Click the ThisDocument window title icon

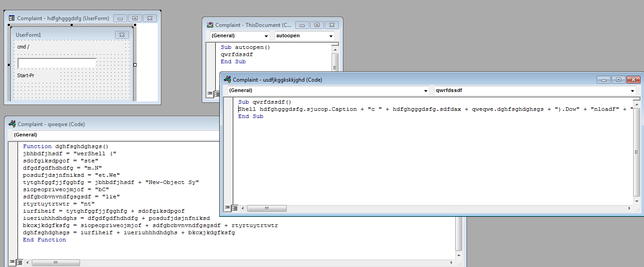(x=210, y=25)
